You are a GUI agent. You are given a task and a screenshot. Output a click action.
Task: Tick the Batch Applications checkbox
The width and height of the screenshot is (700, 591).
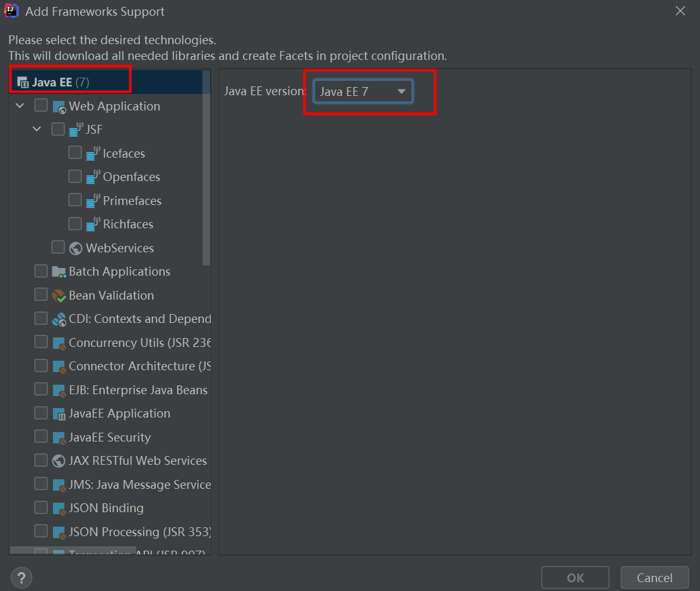(41, 271)
